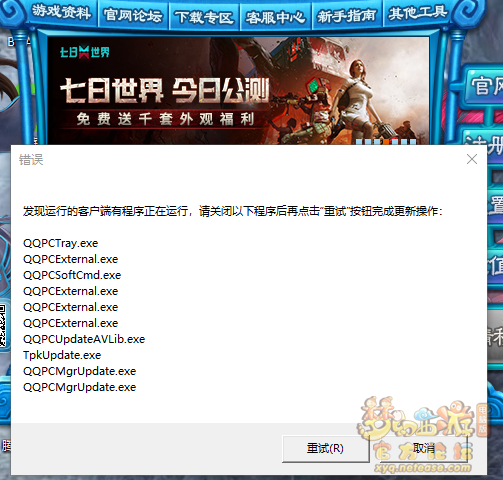
Task: Open the 其他工具 tab
Action: 418,13
